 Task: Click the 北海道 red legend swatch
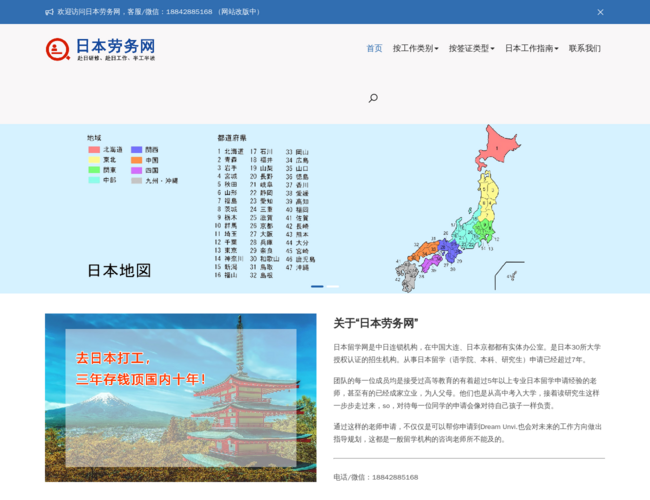tap(94, 150)
